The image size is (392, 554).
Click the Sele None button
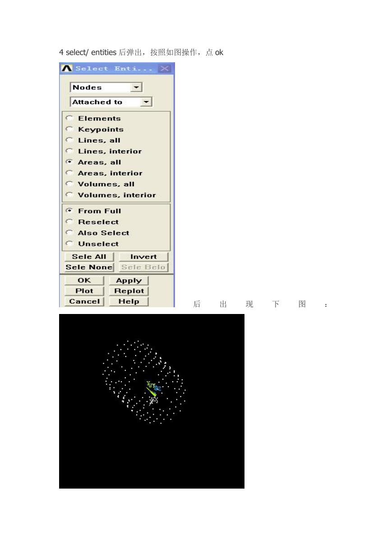[x=89, y=267]
